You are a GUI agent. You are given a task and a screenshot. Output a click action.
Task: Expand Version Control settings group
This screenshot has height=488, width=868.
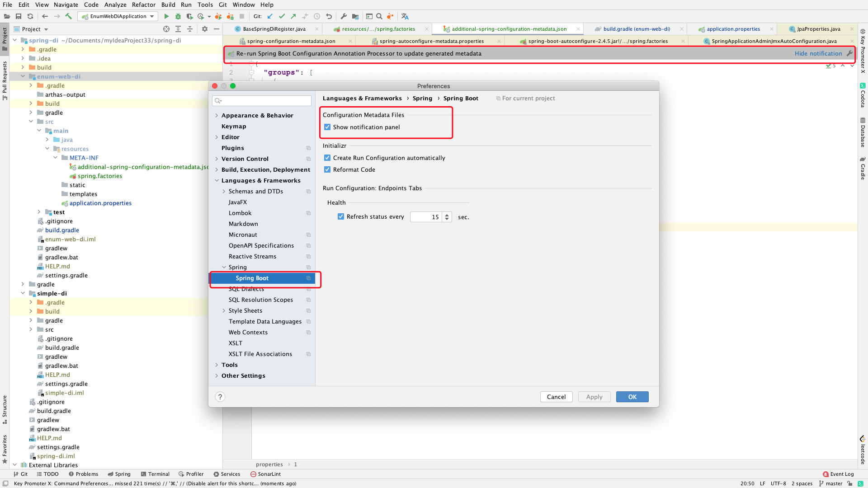[x=217, y=159]
